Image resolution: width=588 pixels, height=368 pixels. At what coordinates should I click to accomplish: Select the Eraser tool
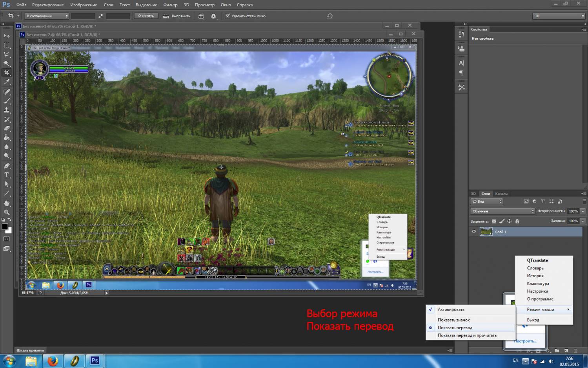pos(7,128)
